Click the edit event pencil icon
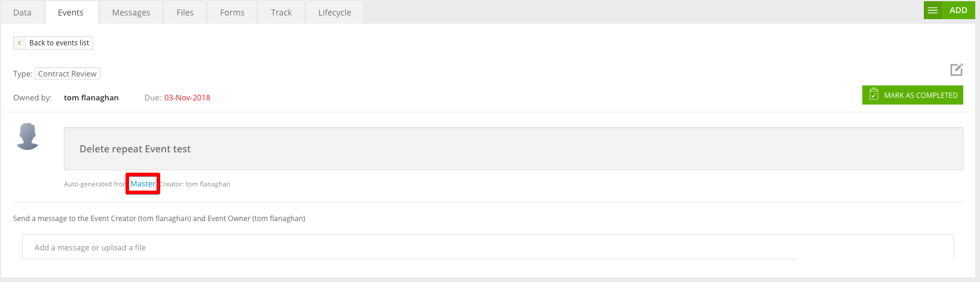 click(957, 69)
